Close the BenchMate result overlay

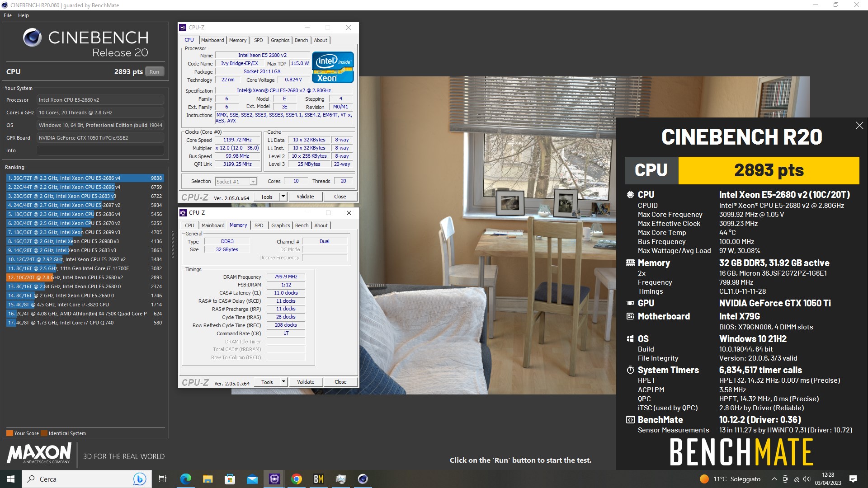click(x=859, y=126)
